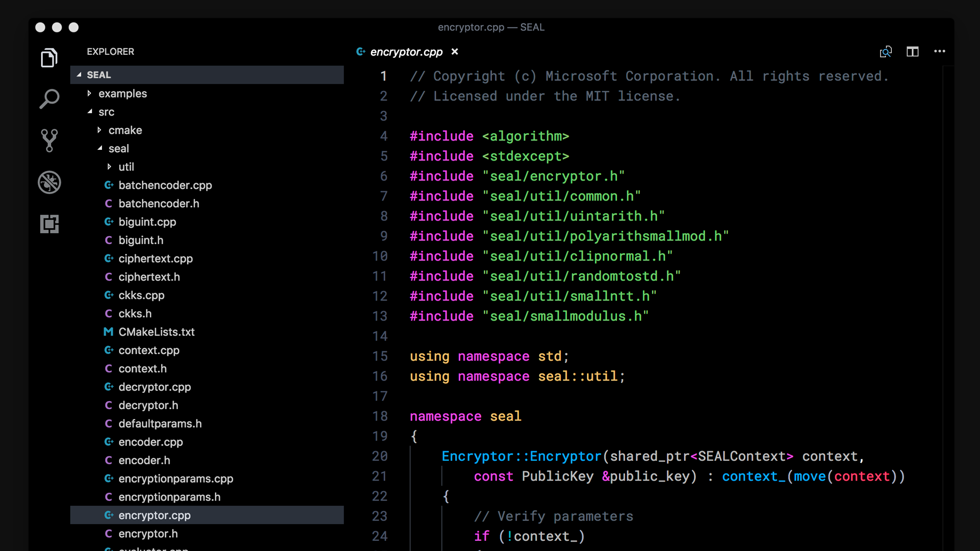Select encryptor.cpp in the file tree
980x551 pixels.
[207, 515]
